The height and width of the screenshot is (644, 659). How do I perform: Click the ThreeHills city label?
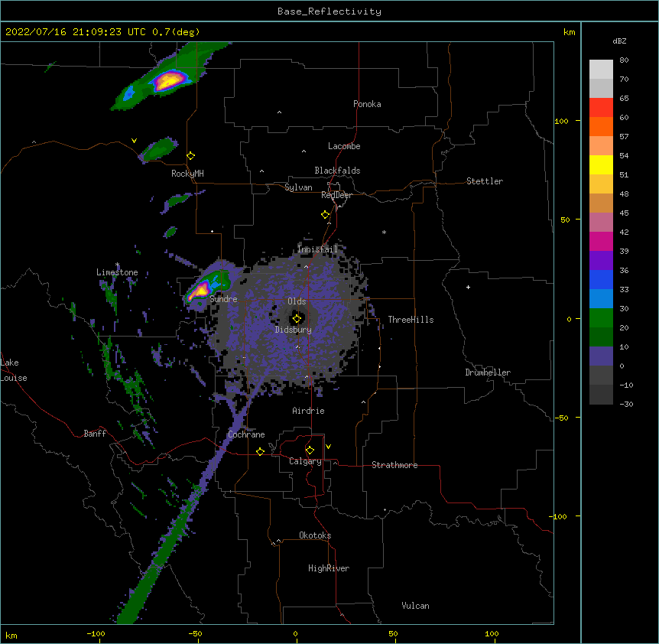point(411,320)
